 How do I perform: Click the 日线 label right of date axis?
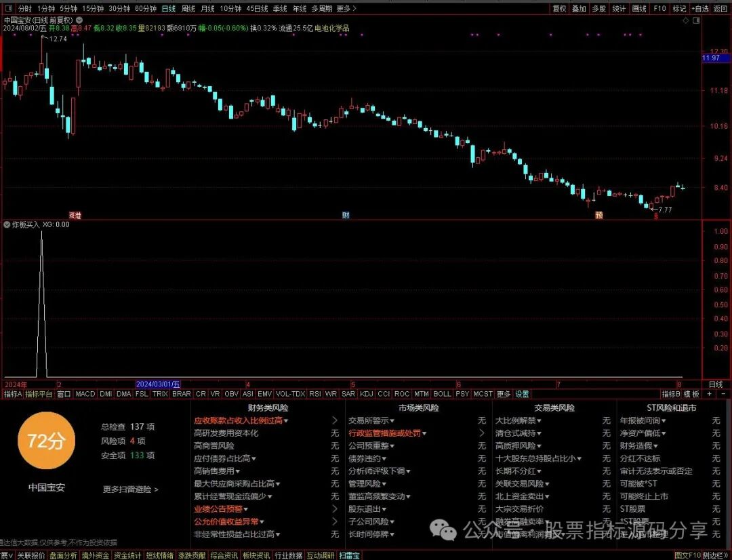716,385
